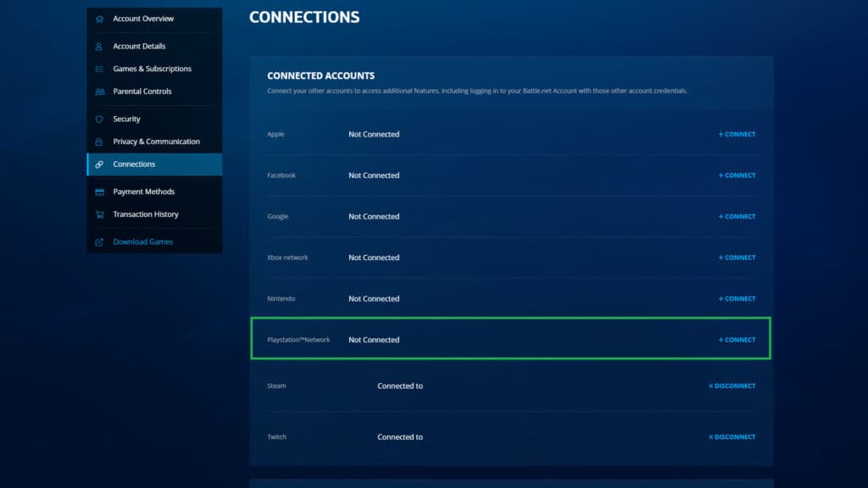Connect a Nintendo account

(736, 298)
